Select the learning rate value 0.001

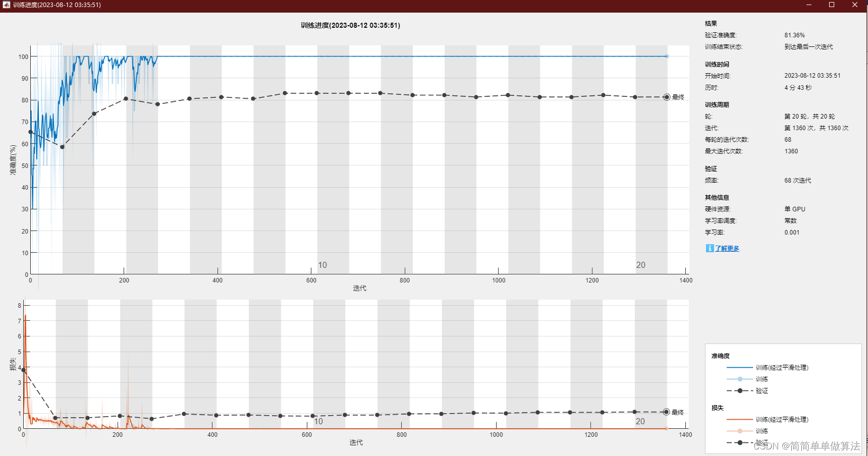click(792, 233)
